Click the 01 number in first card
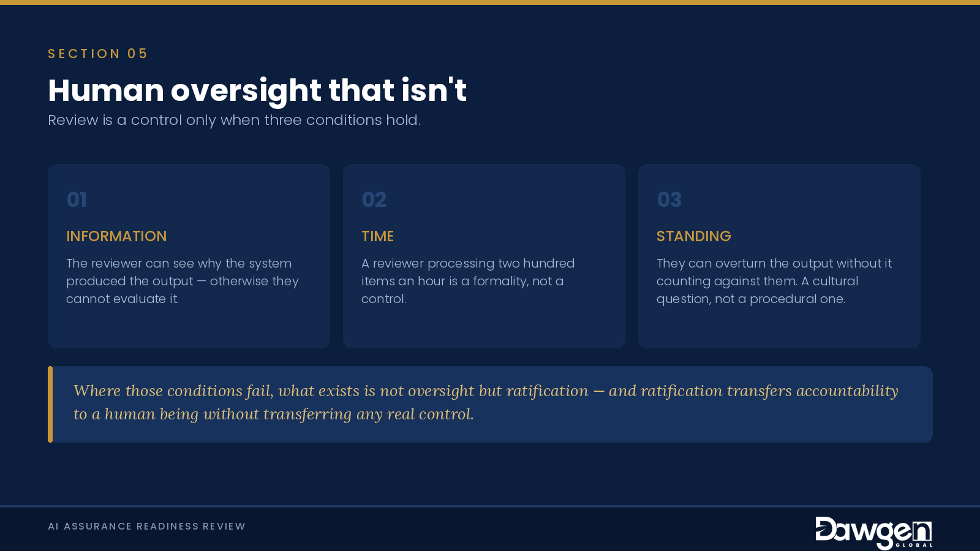Screen dimensions: 980x551 point(77,200)
